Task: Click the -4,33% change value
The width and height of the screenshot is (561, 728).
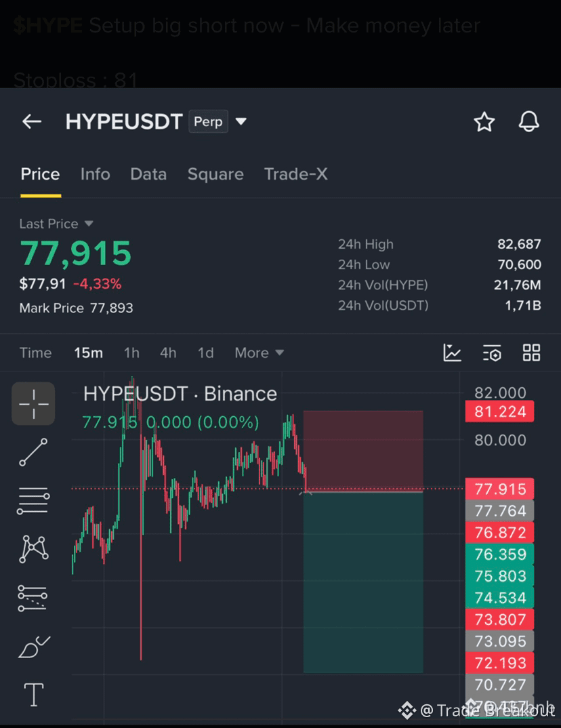Action: (98, 284)
